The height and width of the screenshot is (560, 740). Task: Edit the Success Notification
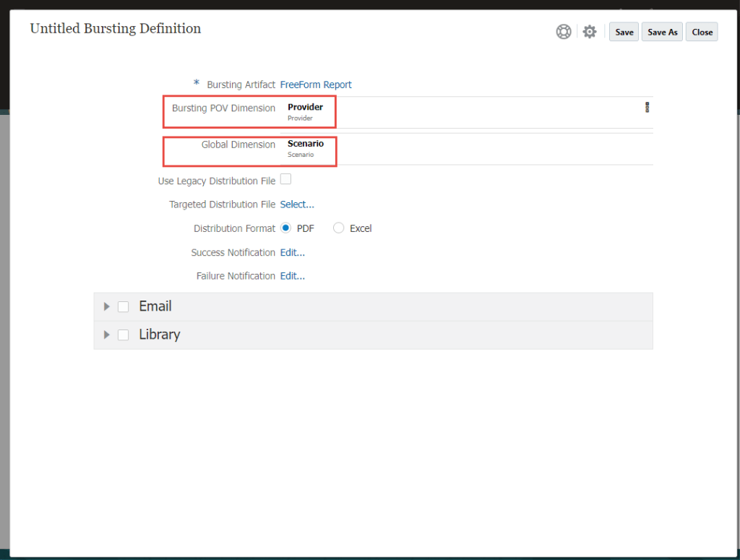(x=293, y=252)
